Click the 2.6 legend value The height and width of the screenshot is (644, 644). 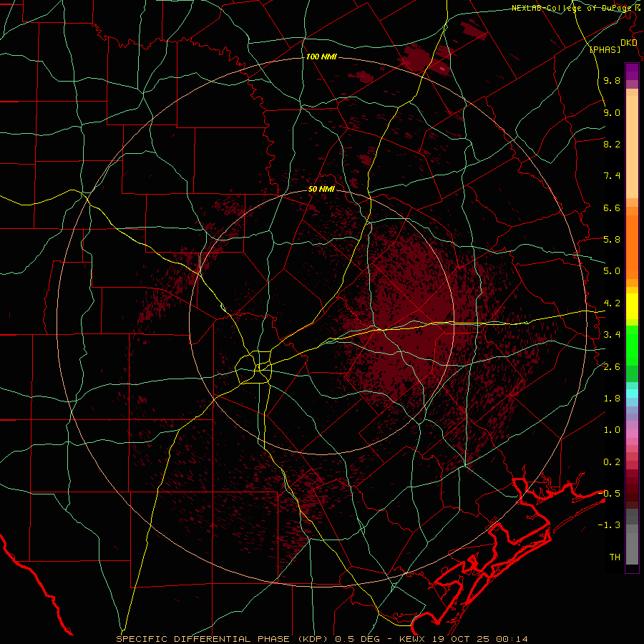(x=612, y=367)
